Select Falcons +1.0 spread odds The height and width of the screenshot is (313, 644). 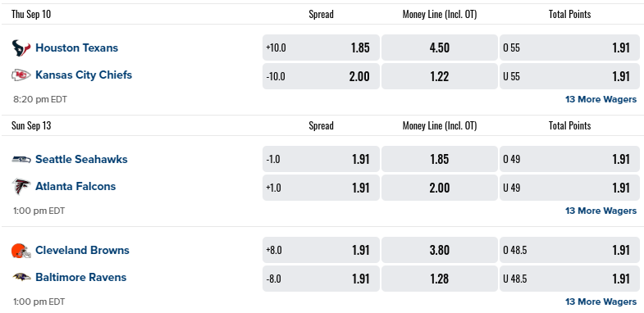[x=321, y=188]
